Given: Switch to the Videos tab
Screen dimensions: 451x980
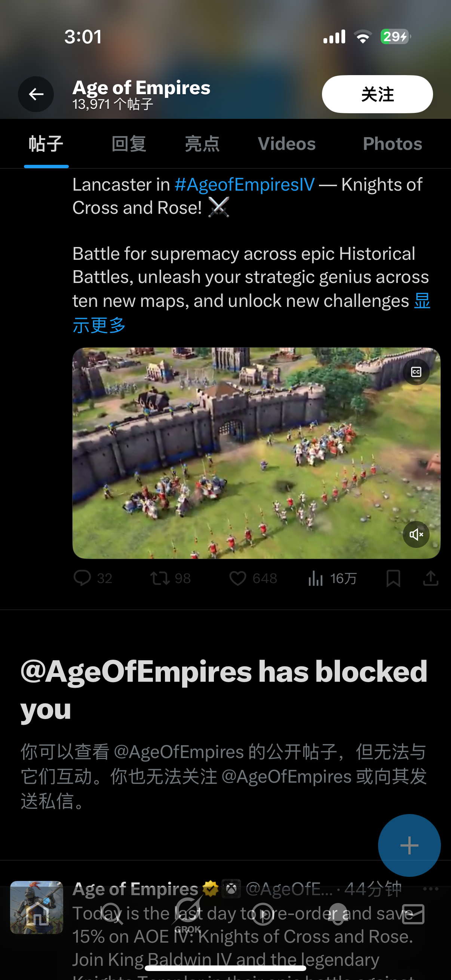Looking at the screenshot, I should [286, 144].
